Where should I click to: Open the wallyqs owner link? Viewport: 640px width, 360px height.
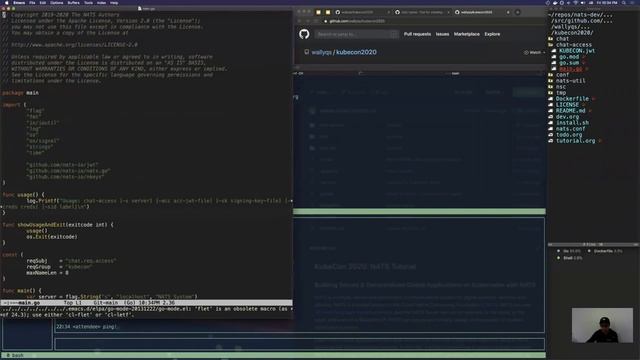[x=322, y=52]
